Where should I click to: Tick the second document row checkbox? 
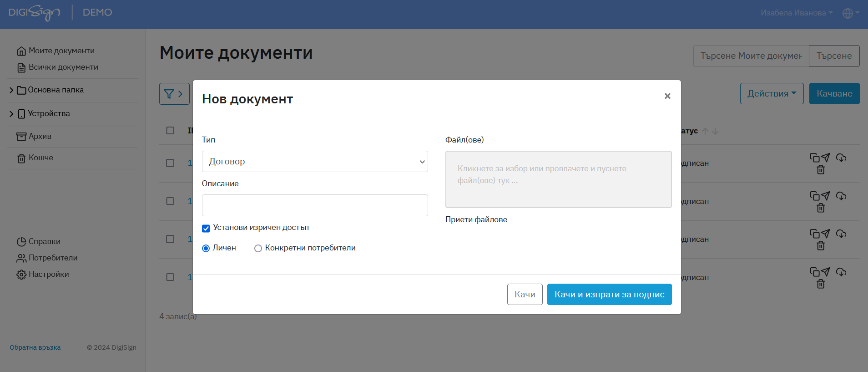pyautogui.click(x=170, y=201)
